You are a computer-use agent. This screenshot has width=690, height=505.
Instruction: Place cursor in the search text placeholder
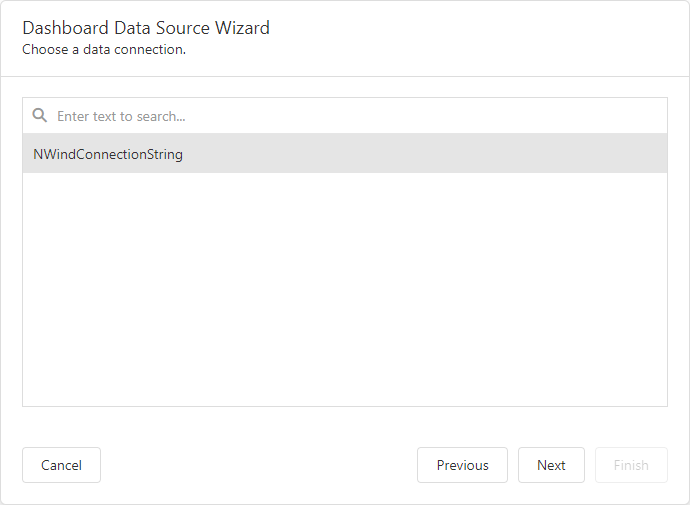coord(121,116)
